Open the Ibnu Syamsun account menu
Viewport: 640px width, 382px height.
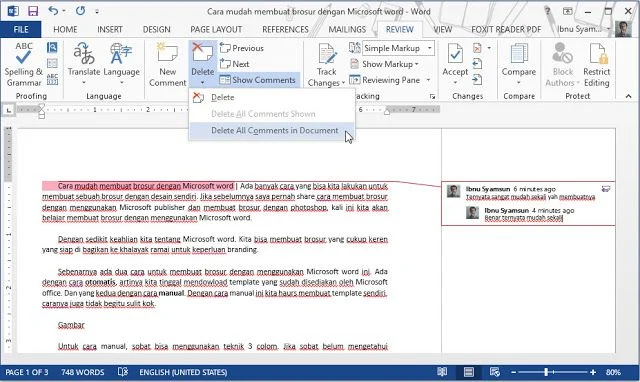(584, 29)
